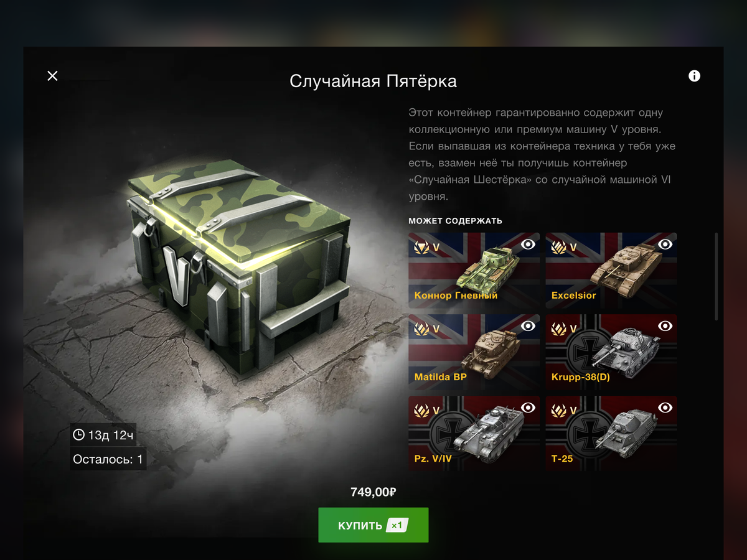Open the Krupp-38(D) tank card
This screenshot has height=560, width=747.
[x=611, y=352]
